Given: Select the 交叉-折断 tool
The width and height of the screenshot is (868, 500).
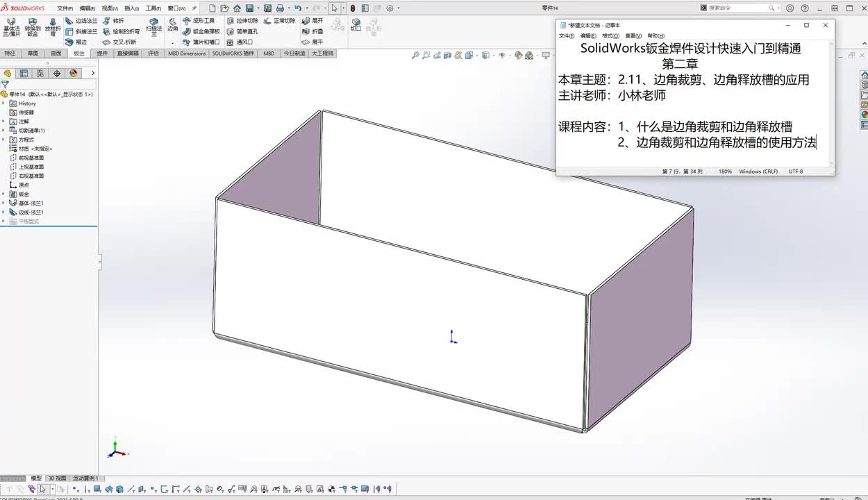Looking at the screenshot, I should pos(119,42).
